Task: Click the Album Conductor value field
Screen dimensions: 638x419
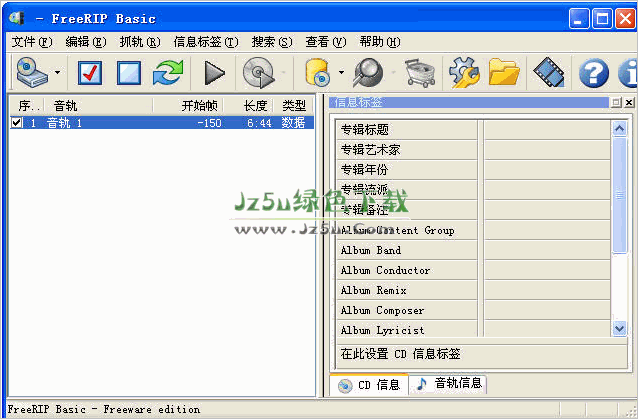Action: click(x=547, y=270)
